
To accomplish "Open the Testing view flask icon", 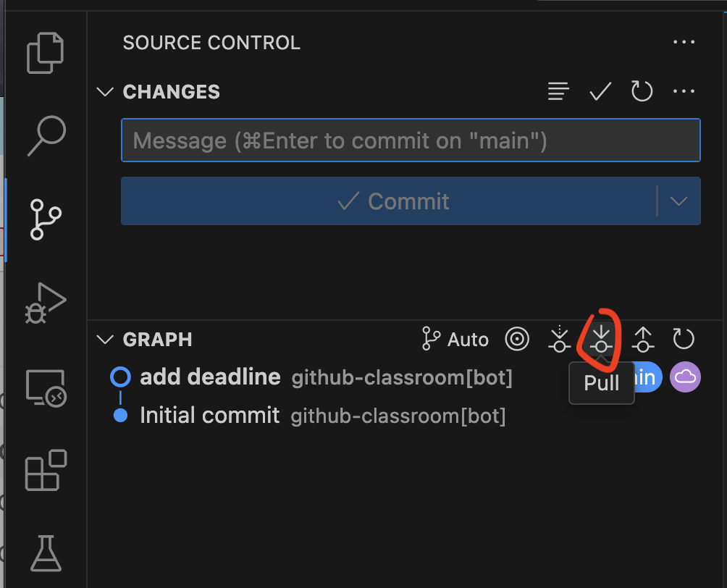I will 45,553.
